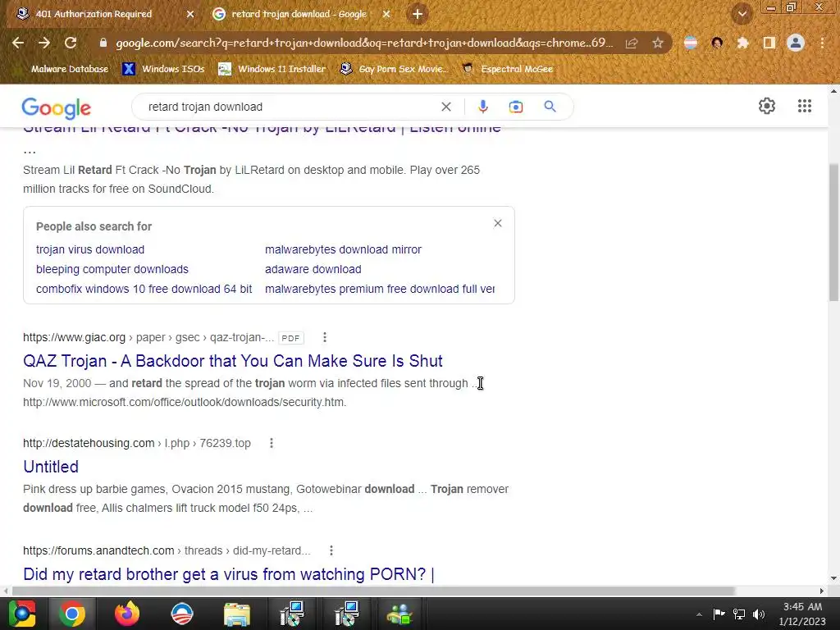The height and width of the screenshot is (630, 840).
Task: Click the https://www.giac.org breadcrumb URL
Action: point(74,337)
